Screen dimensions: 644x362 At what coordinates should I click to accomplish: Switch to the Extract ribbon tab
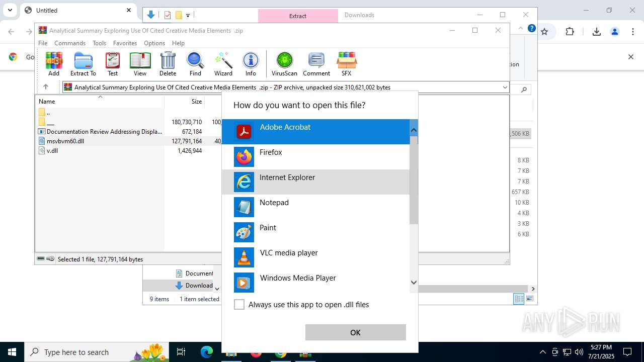(x=298, y=16)
